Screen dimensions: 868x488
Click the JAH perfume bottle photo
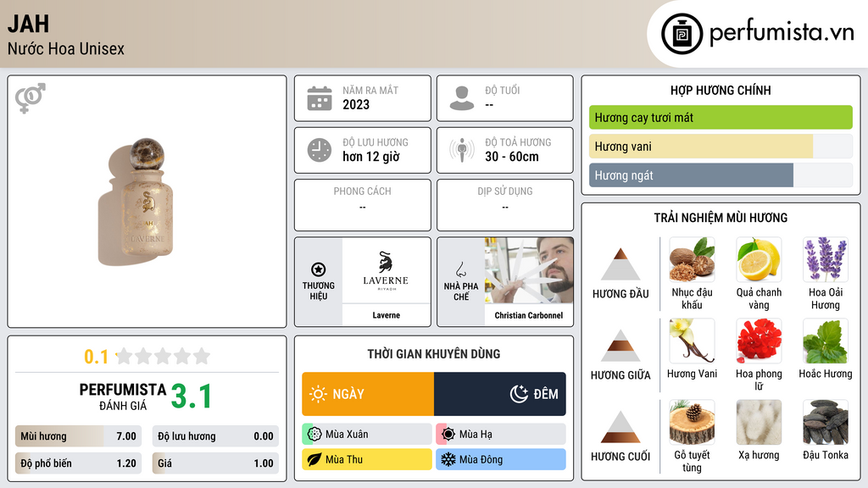pyautogui.click(x=136, y=202)
